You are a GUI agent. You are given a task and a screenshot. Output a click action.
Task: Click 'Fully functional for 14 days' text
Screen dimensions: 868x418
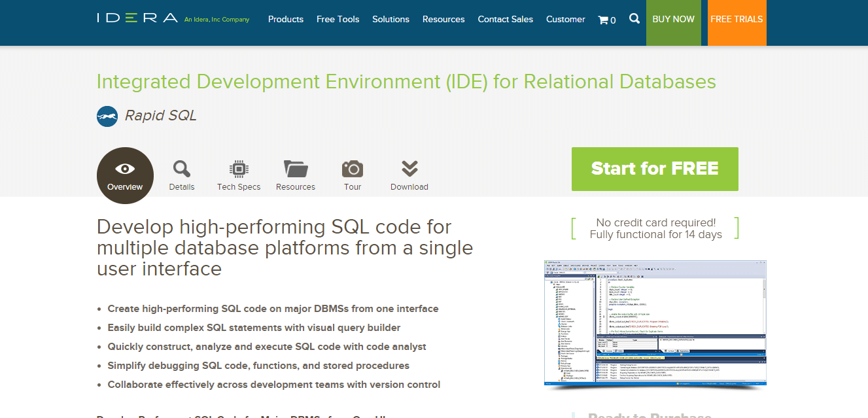656,234
